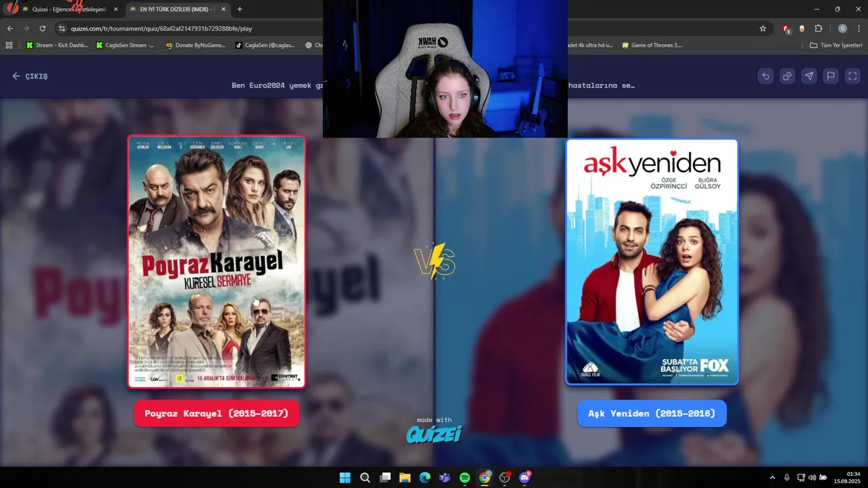Click the undo arrow icon in quiz toolbar
868x488 pixels.
click(x=766, y=76)
